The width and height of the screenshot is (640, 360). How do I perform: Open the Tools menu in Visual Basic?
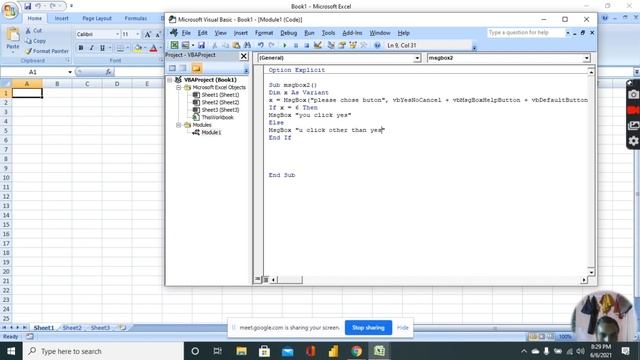point(328,33)
